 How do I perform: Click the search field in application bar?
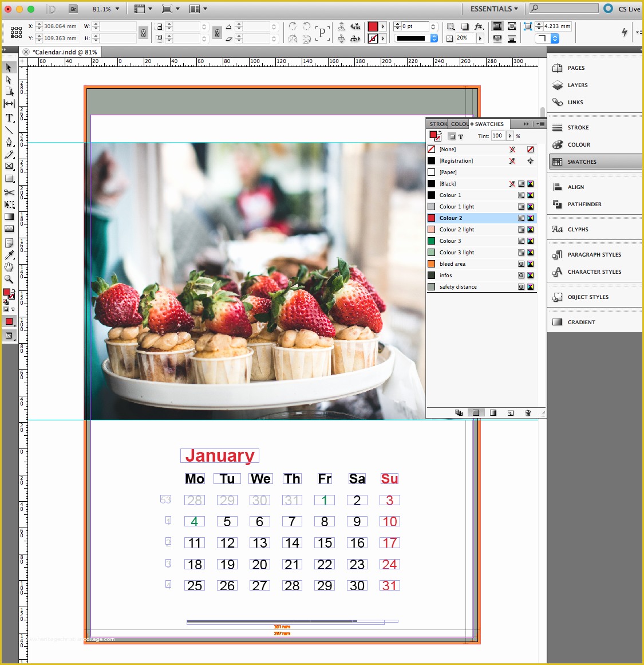pyautogui.click(x=564, y=9)
